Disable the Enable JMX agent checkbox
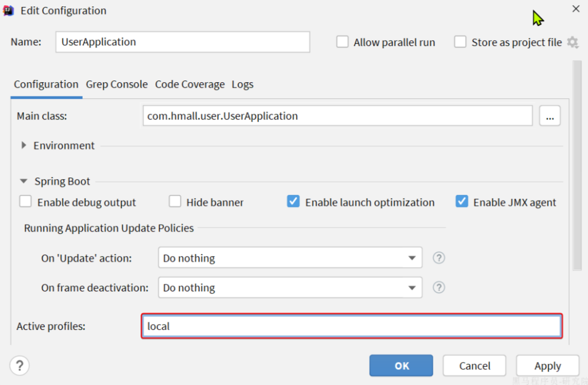 462,202
